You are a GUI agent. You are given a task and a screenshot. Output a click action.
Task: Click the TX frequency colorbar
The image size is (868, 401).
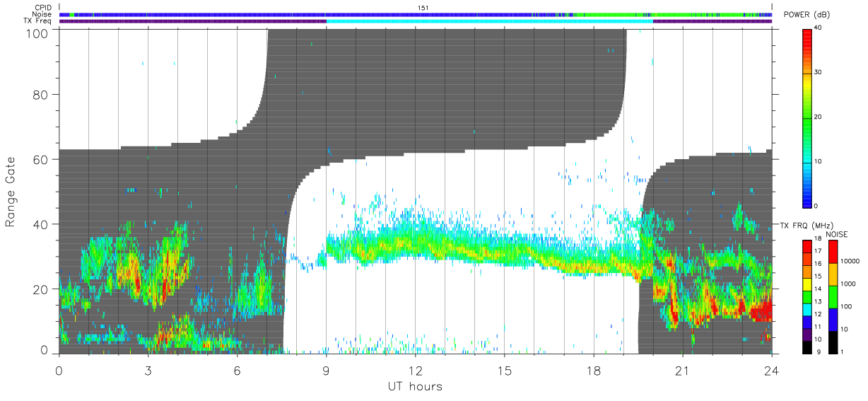807,296
